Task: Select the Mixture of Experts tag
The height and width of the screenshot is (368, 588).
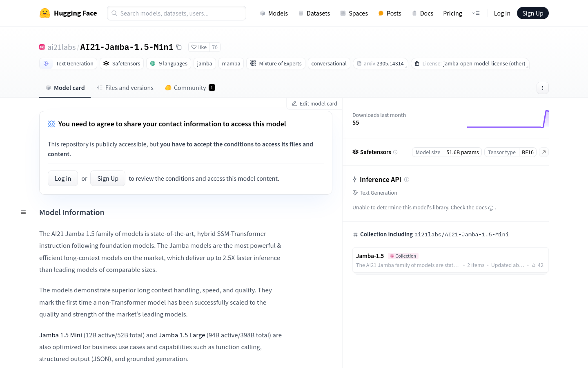Action: click(276, 63)
